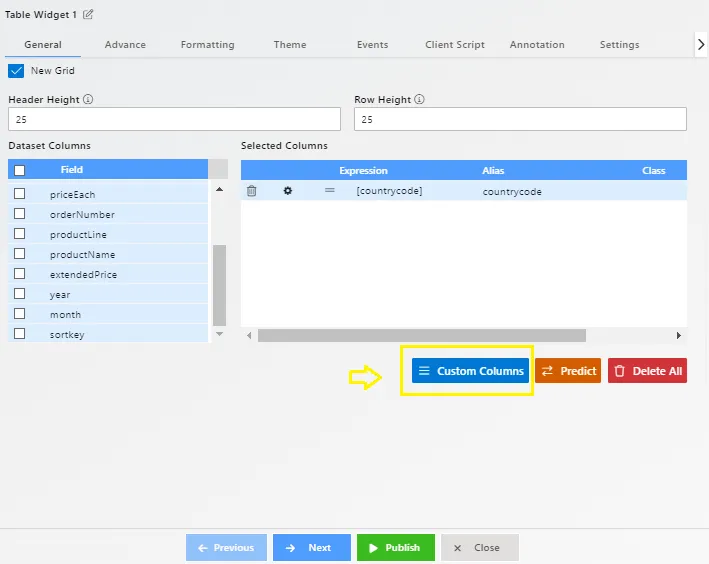Click the Field column header
This screenshot has height=564, width=709.
pos(71,170)
